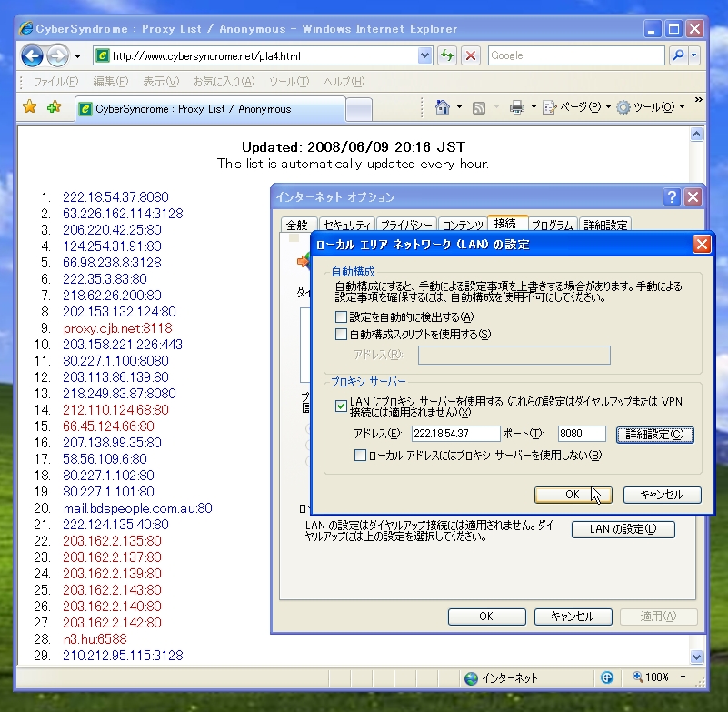Open the Page menu dropdown arrow
The height and width of the screenshot is (712, 728).
608,107
